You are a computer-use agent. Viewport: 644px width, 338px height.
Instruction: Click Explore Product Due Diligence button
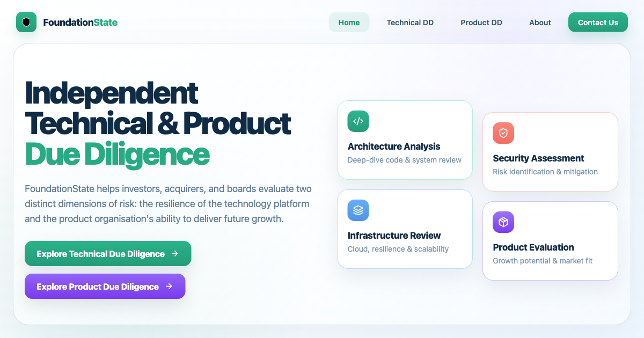[105, 286]
